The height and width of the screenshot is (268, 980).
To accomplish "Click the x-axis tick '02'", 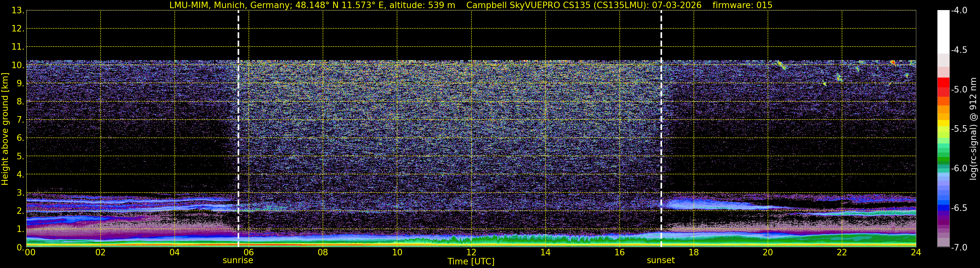I will 100,252.
